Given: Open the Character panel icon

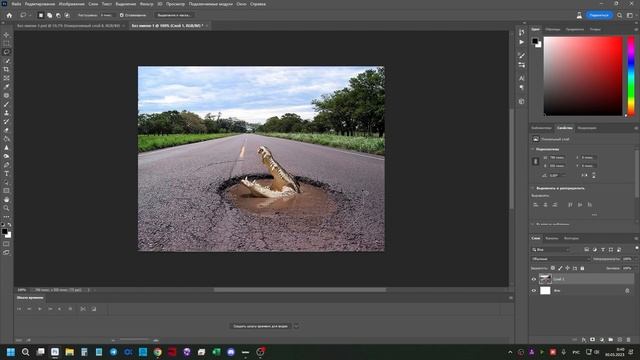Looking at the screenshot, I should pyautogui.click(x=522, y=78).
